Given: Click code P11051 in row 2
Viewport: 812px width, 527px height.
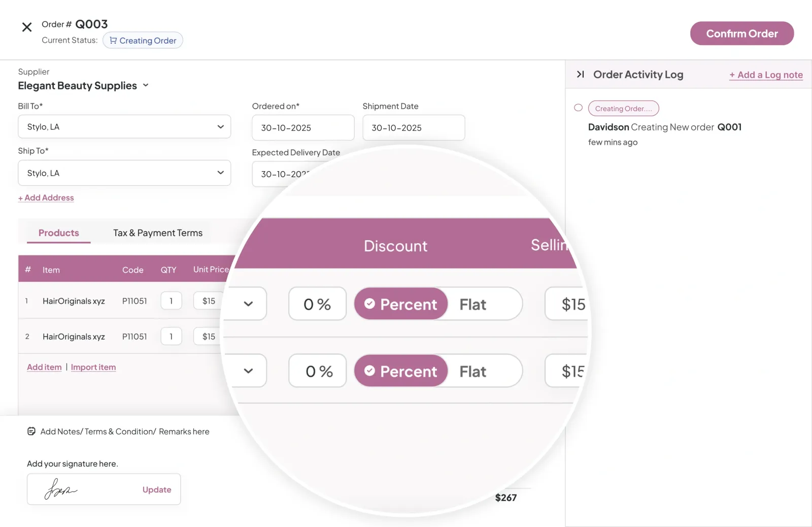Looking at the screenshot, I should pos(134,337).
